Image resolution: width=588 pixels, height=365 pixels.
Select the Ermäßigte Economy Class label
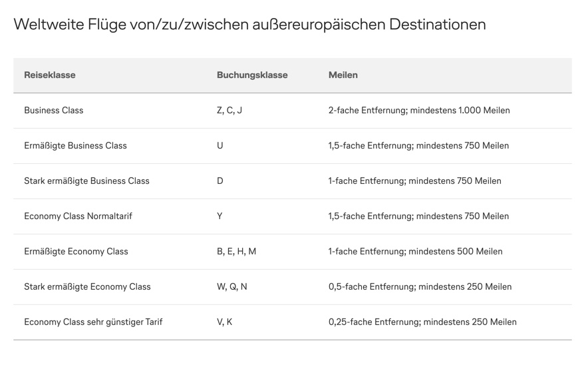(x=76, y=252)
